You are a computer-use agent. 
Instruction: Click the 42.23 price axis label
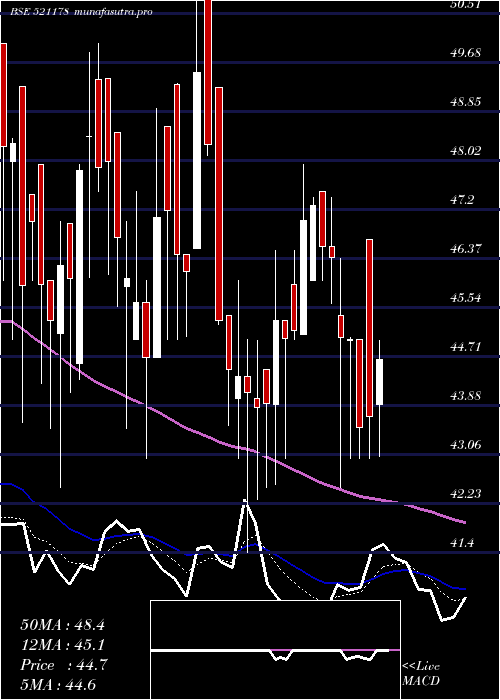466,494
